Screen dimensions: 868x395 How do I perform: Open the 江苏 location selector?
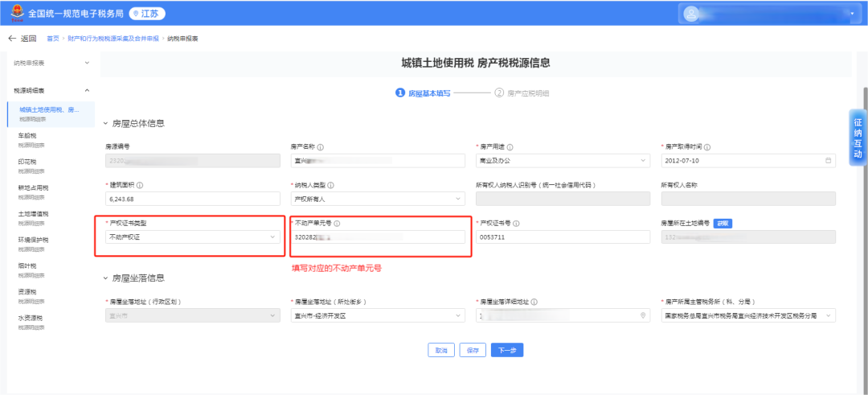[x=147, y=14]
